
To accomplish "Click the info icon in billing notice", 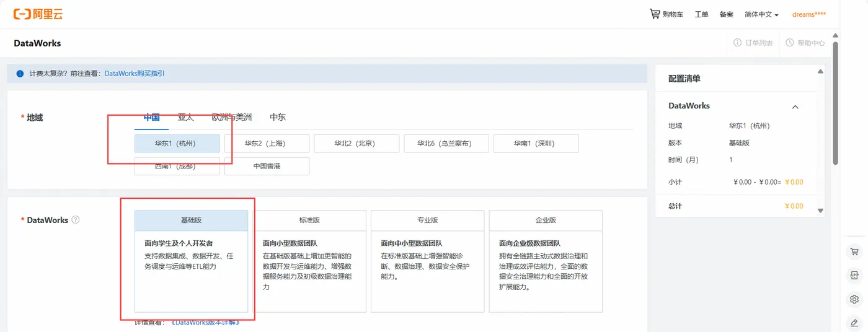I will tap(20, 74).
